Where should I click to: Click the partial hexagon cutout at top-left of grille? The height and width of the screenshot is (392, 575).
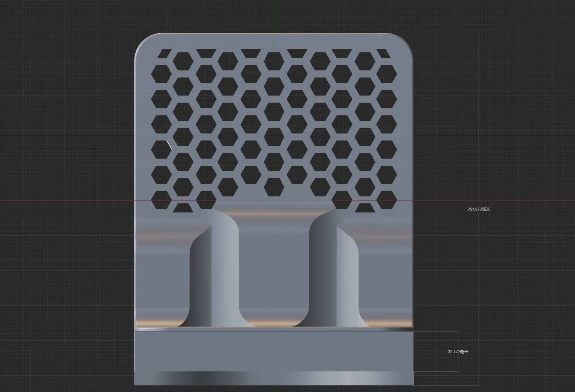pyautogui.click(x=164, y=53)
